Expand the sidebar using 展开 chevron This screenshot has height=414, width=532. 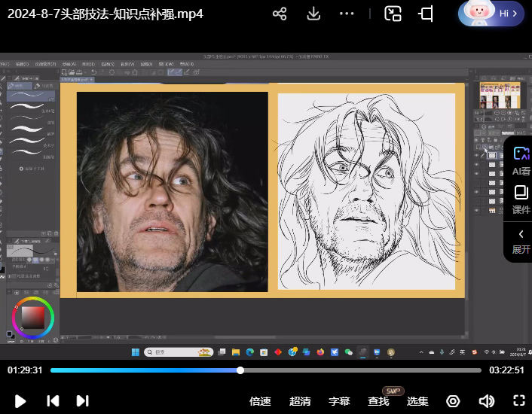(521, 241)
